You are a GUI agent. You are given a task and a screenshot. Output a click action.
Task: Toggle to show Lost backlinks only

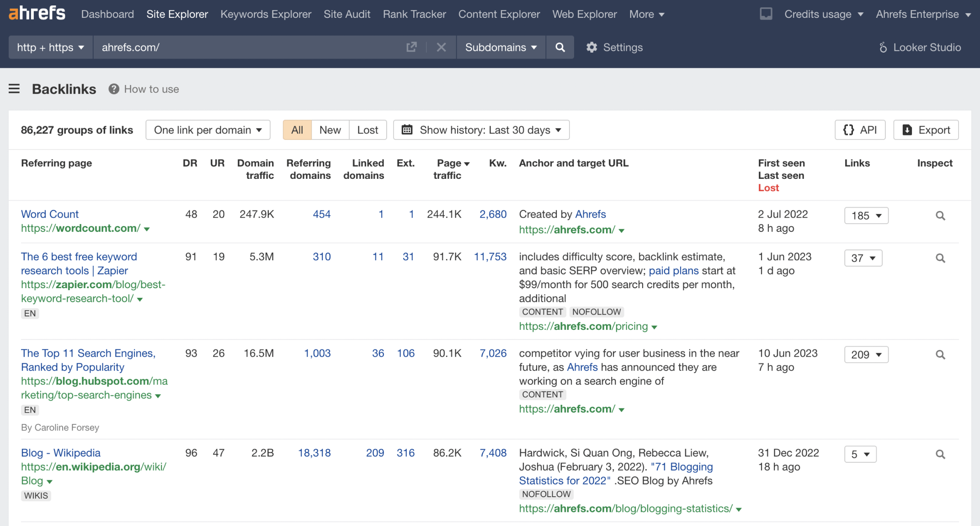pos(367,130)
